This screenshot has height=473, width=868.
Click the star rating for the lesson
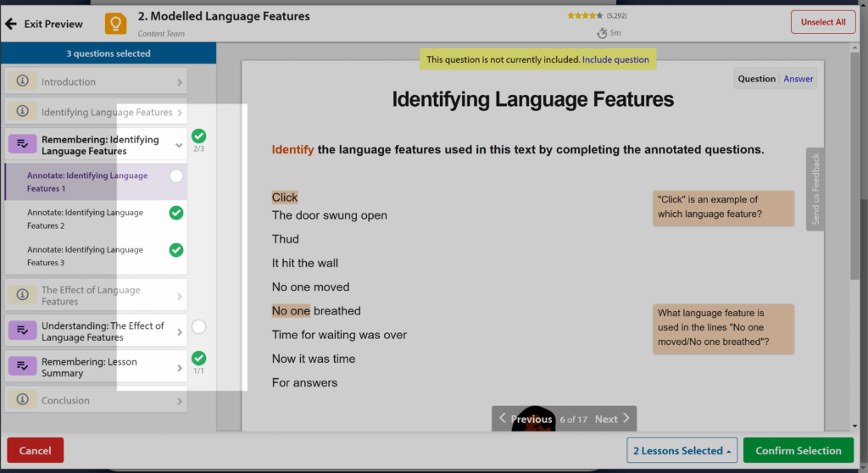[585, 15]
